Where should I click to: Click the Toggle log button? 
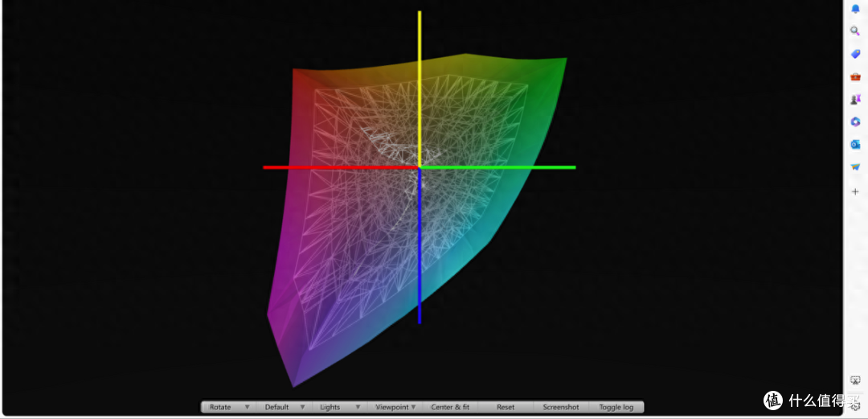point(616,407)
